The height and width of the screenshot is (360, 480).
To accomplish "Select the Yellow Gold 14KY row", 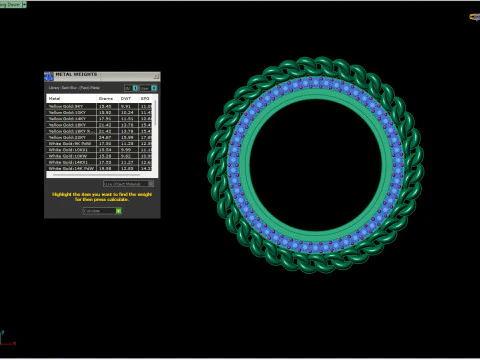I will click(x=99, y=119).
